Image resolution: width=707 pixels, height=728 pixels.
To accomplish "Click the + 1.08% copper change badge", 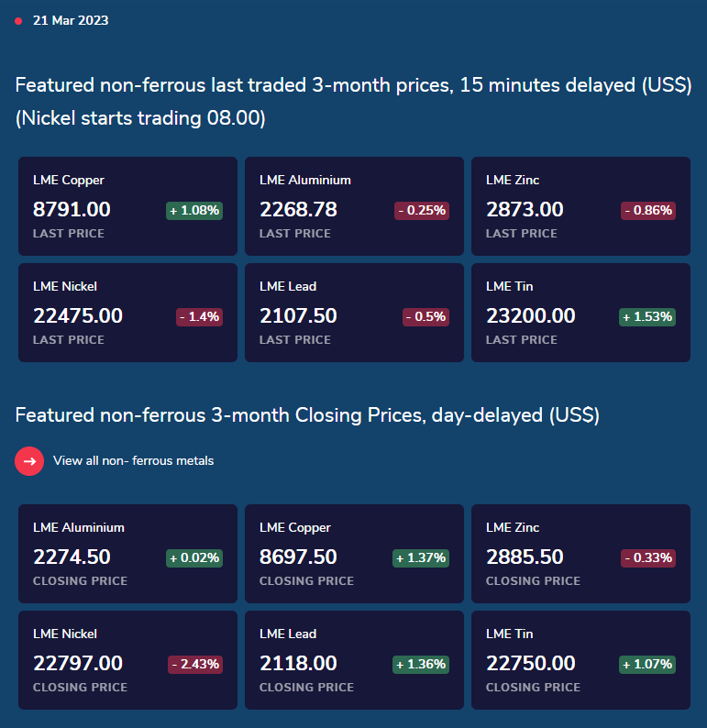I will tap(194, 210).
